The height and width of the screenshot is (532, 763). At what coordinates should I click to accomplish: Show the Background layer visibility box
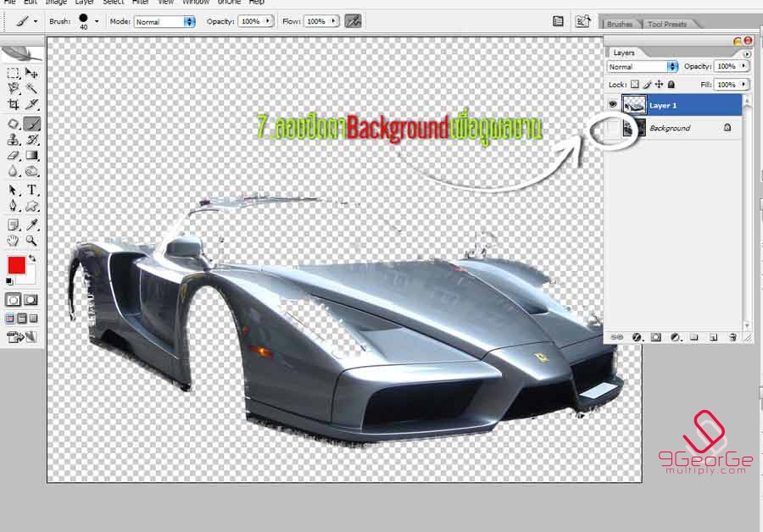613,128
